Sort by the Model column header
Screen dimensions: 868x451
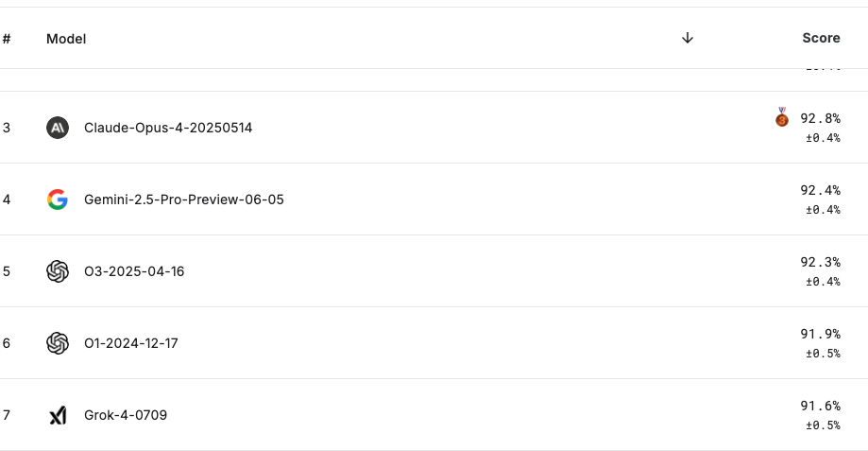(x=66, y=39)
